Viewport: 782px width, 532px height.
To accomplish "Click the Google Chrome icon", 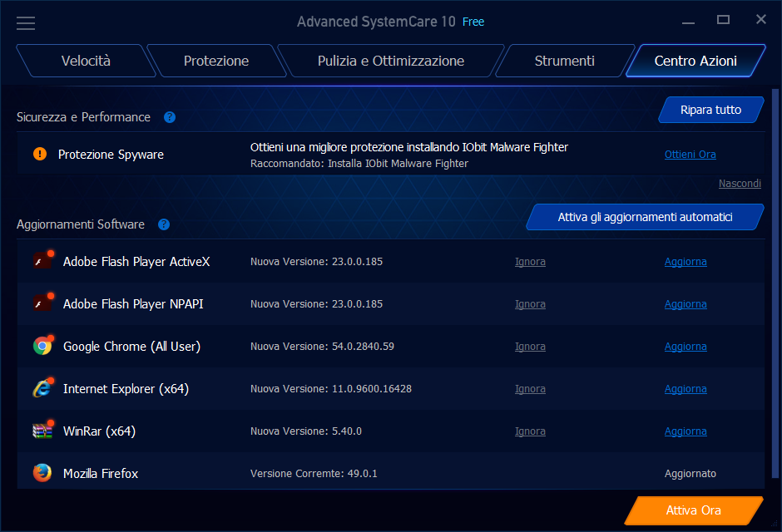I will [x=43, y=345].
